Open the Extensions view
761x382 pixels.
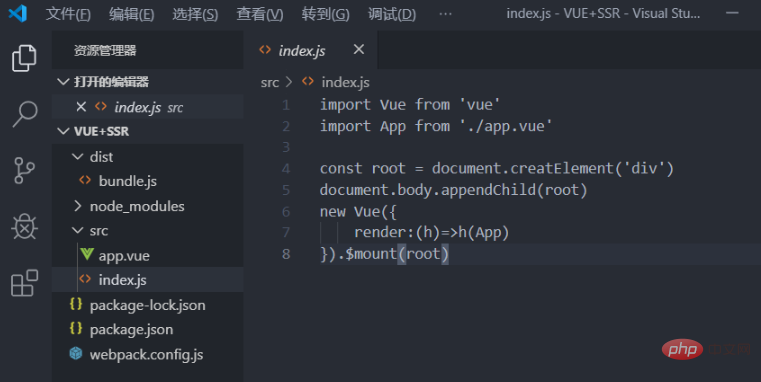(x=24, y=283)
